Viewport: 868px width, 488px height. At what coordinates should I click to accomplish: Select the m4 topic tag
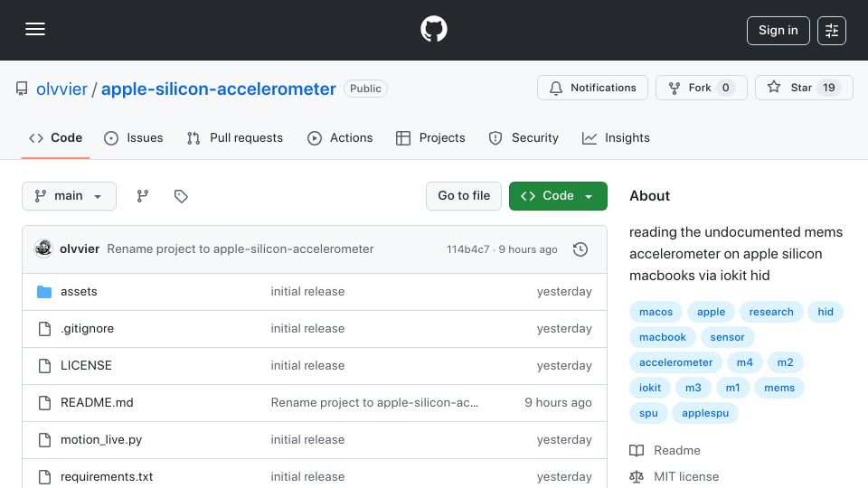744,363
